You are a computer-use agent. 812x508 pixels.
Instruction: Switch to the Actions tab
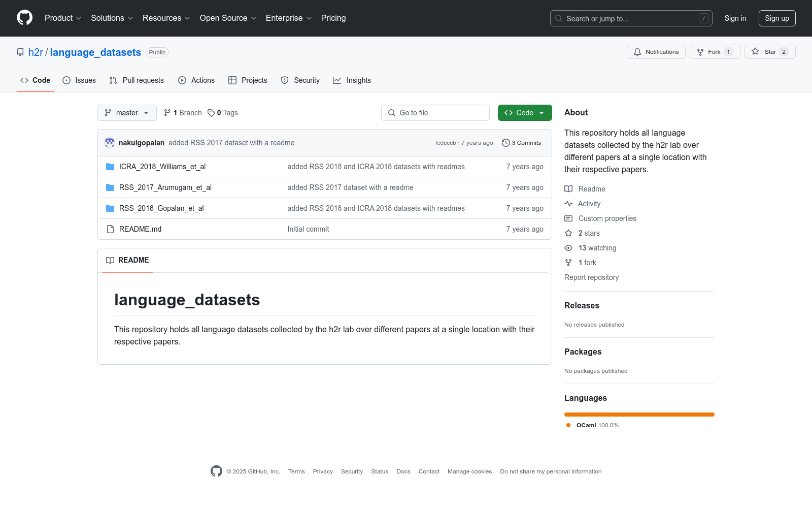click(196, 80)
